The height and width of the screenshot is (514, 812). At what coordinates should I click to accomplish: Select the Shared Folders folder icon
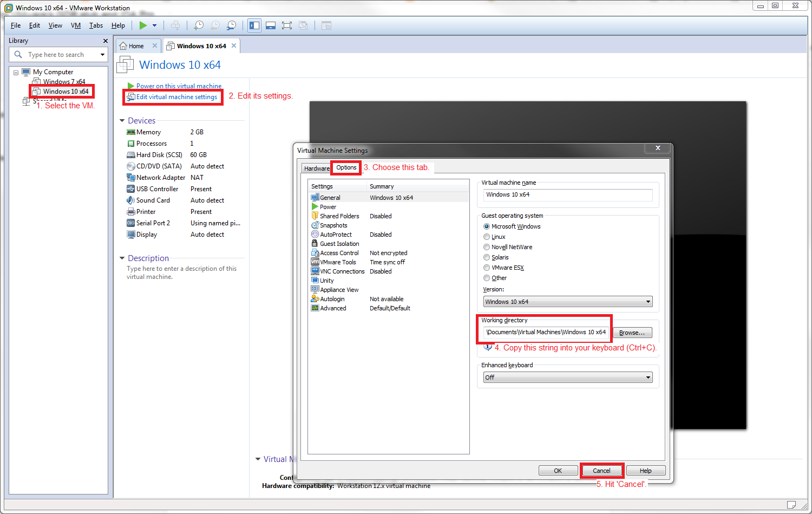tap(315, 216)
